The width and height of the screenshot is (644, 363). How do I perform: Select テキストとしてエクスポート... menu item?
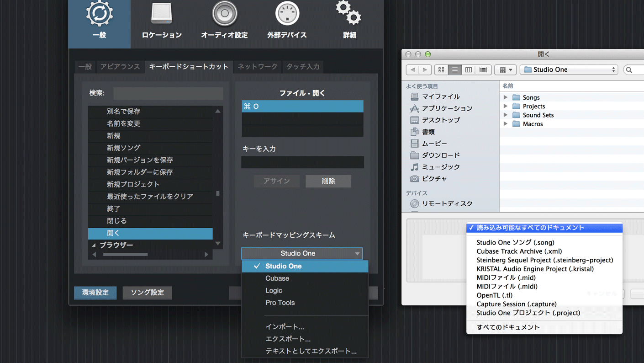(x=305, y=351)
